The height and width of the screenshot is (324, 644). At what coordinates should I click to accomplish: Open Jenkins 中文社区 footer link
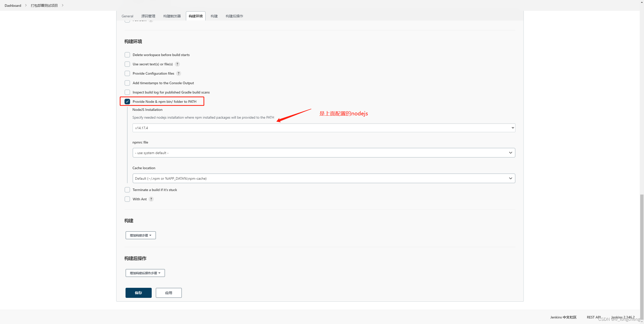[x=563, y=317]
